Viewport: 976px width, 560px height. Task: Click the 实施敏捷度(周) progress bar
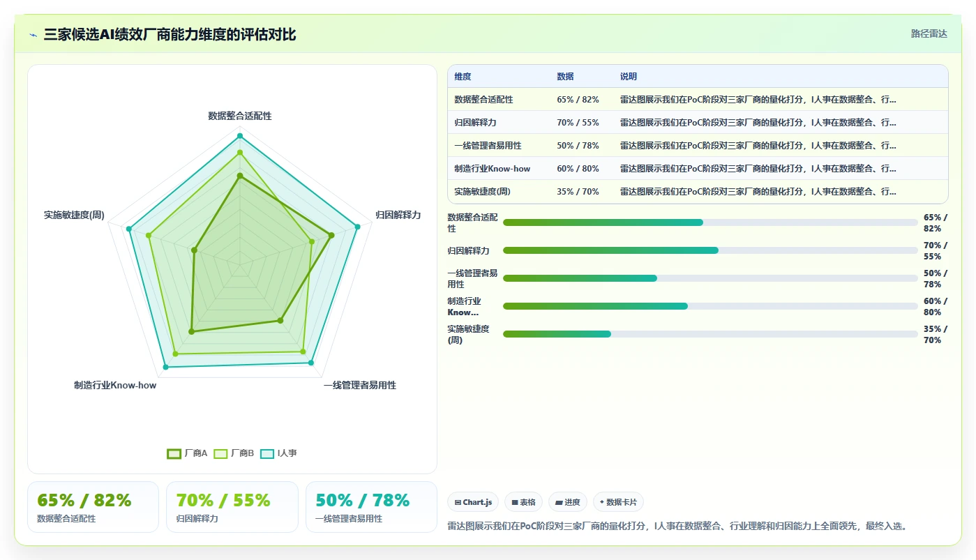(x=710, y=334)
